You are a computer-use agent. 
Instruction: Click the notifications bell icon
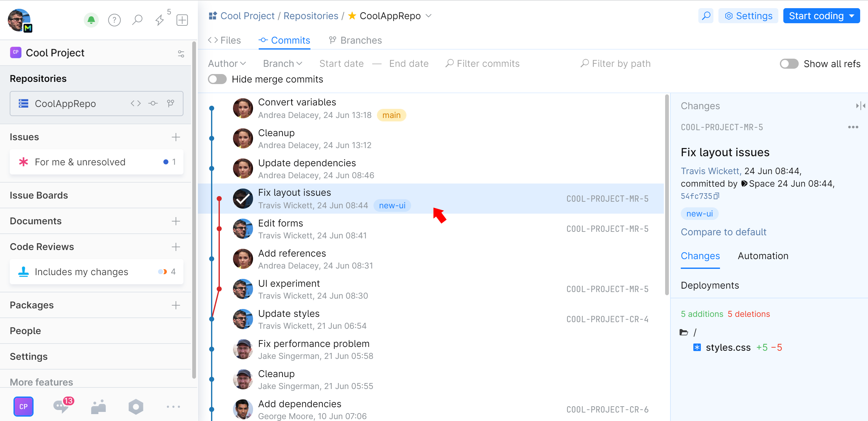[x=91, y=20]
